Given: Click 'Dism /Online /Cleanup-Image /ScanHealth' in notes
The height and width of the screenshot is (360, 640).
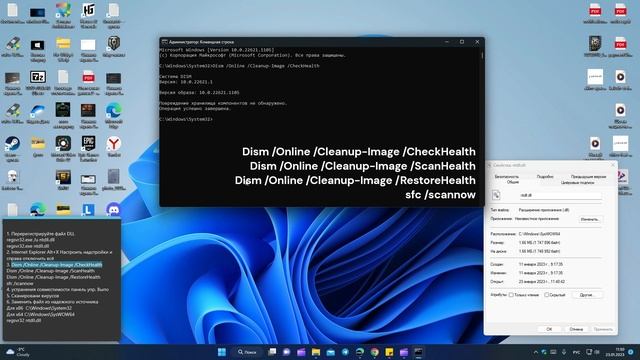Looking at the screenshot, I should click(x=50, y=271).
